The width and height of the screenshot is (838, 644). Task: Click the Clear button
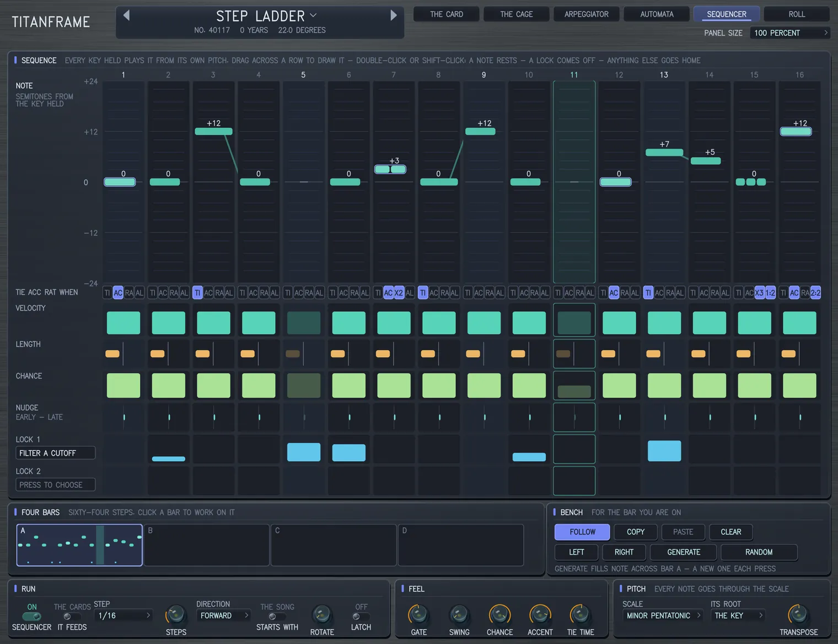pyautogui.click(x=731, y=532)
